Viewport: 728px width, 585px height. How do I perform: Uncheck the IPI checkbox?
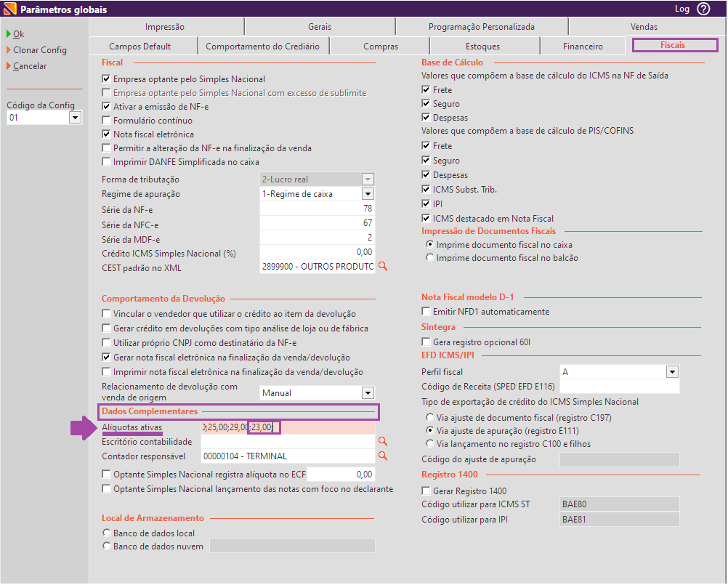426,203
